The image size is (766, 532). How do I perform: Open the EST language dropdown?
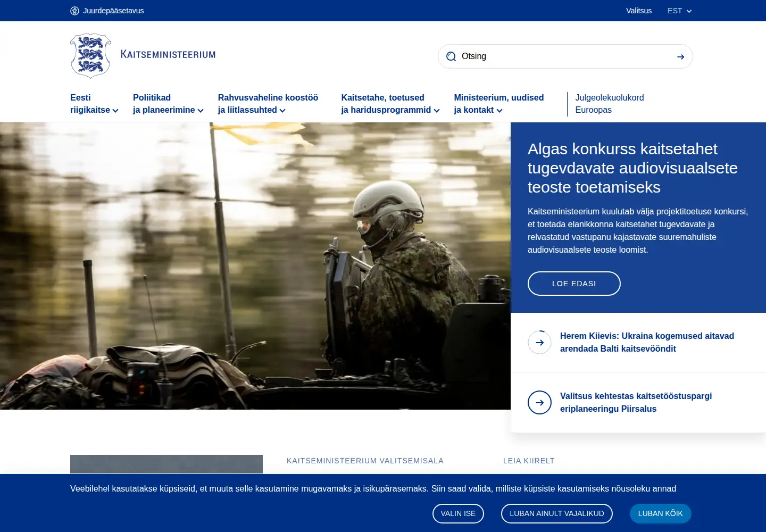679,11
